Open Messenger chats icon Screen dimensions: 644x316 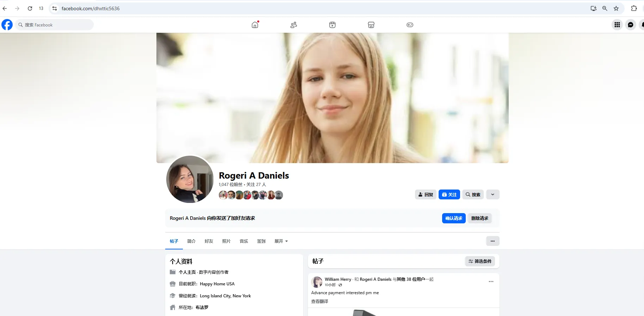click(631, 25)
